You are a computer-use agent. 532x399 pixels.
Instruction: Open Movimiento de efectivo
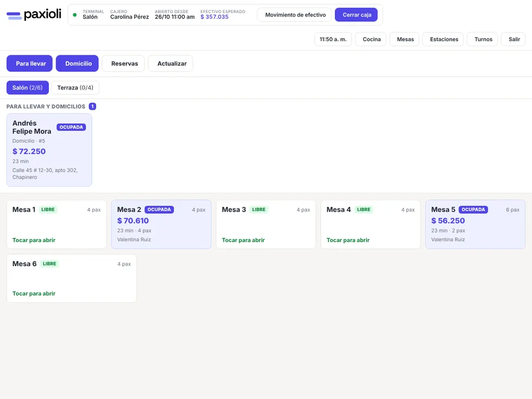295,15
